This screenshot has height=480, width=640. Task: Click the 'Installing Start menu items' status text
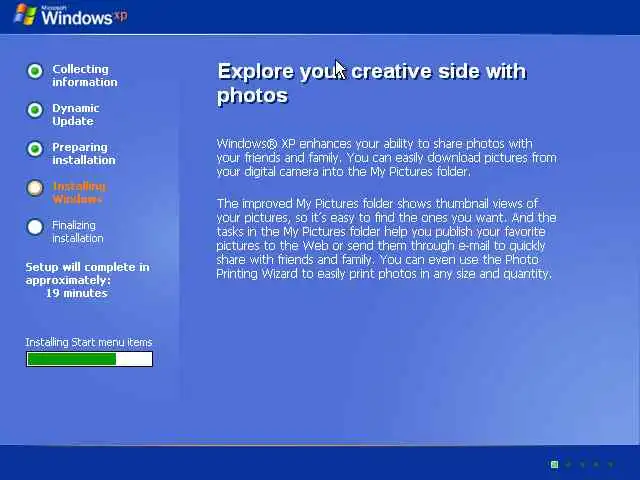click(x=89, y=342)
